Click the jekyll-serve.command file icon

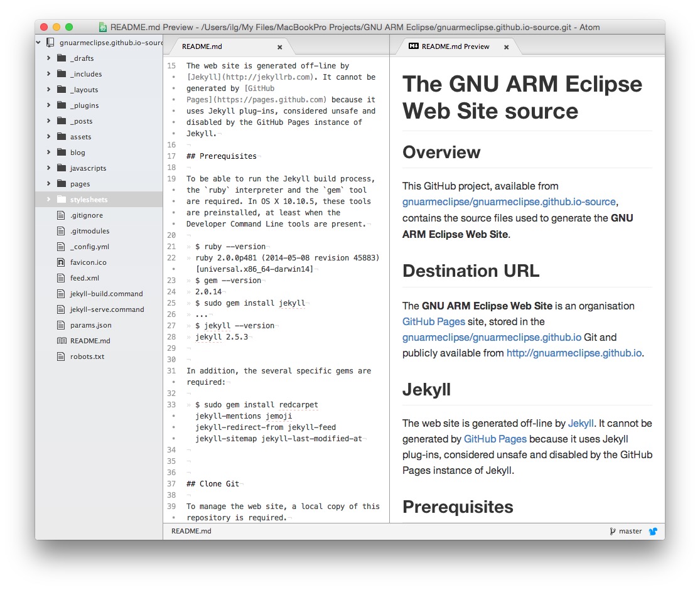pos(61,309)
